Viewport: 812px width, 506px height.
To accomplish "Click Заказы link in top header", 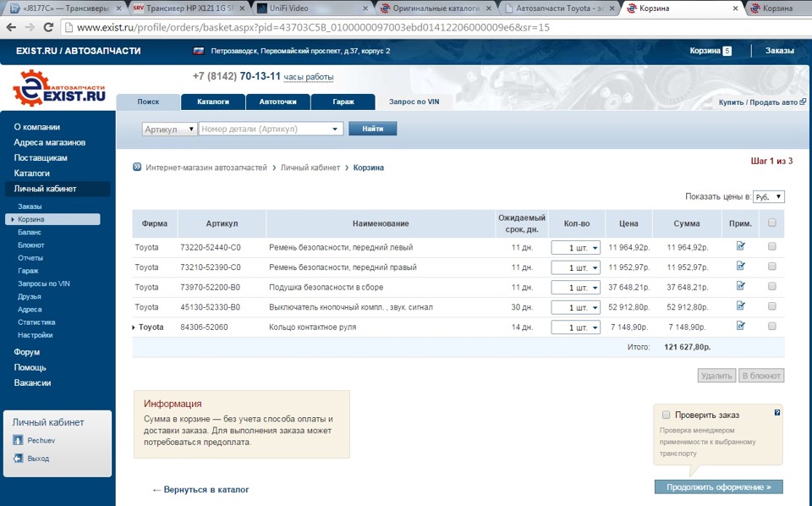I will pos(779,51).
